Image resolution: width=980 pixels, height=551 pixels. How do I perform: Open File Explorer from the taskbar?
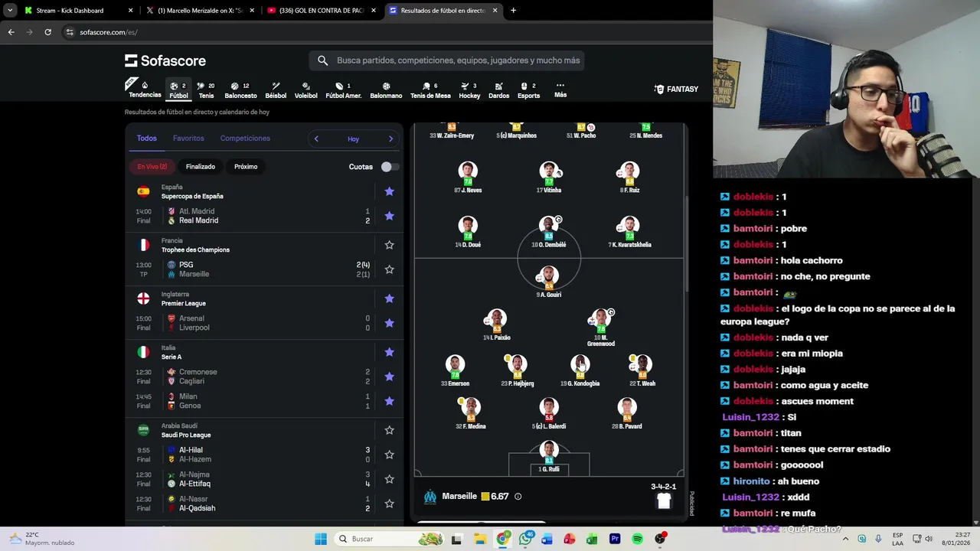pos(480,539)
